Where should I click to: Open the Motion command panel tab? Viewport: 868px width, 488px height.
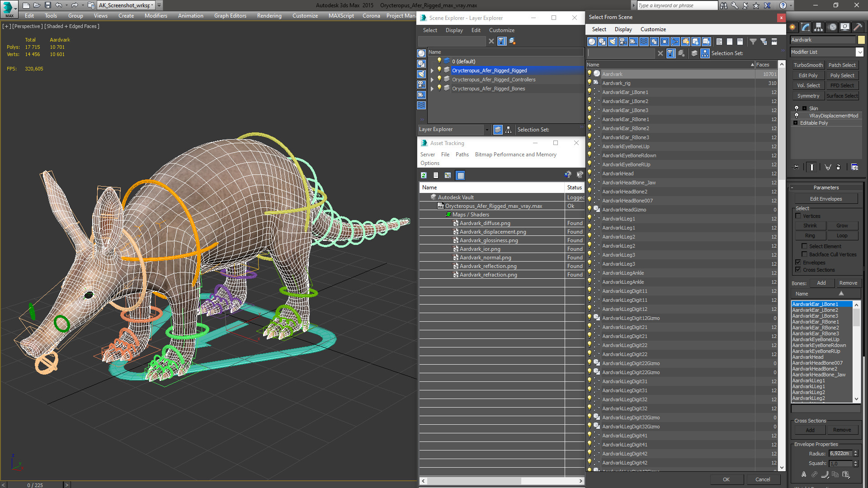pyautogui.click(x=832, y=27)
